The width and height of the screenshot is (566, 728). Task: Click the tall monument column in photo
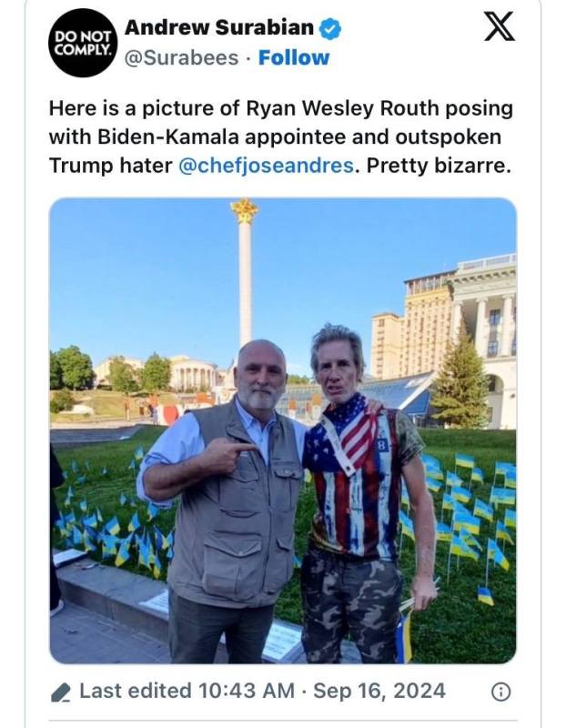[245, 274]
